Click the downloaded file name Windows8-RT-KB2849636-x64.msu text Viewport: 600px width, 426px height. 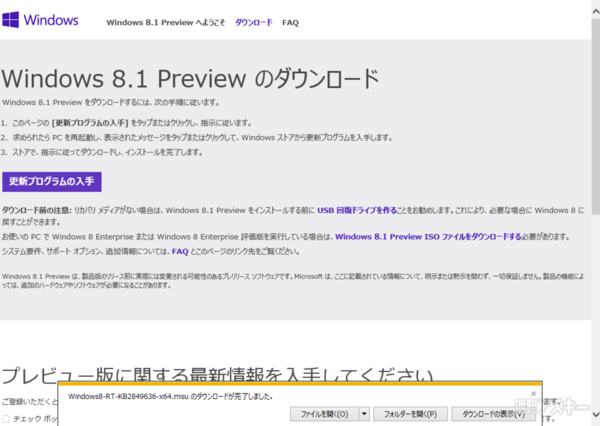(x=128, y=397)
